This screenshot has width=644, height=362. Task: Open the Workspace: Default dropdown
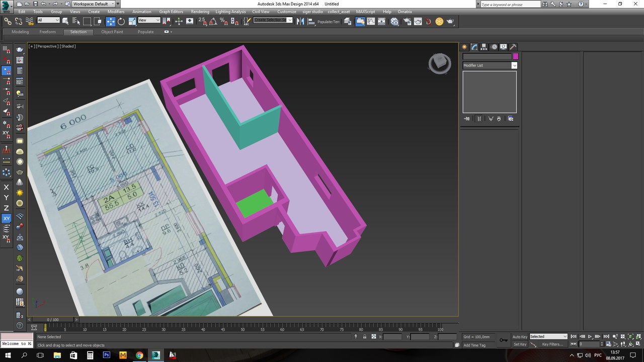(x=94, y=4)
